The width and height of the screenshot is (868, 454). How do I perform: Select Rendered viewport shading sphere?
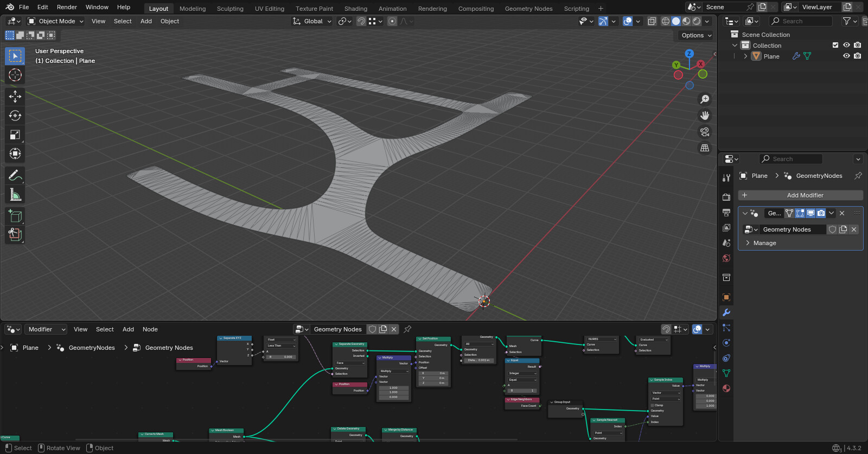[x=697, y=21]
